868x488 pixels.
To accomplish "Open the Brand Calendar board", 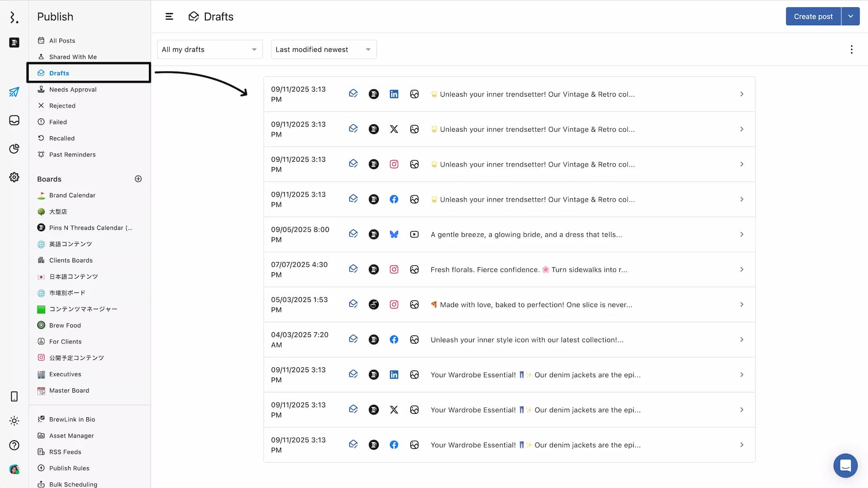I will coord(72,195).
